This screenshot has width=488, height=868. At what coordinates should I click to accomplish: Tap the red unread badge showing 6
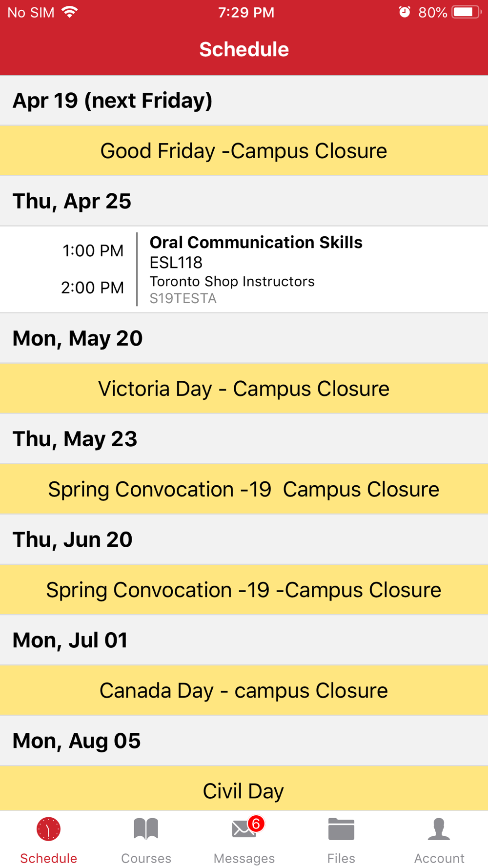(x=256, y=824)
